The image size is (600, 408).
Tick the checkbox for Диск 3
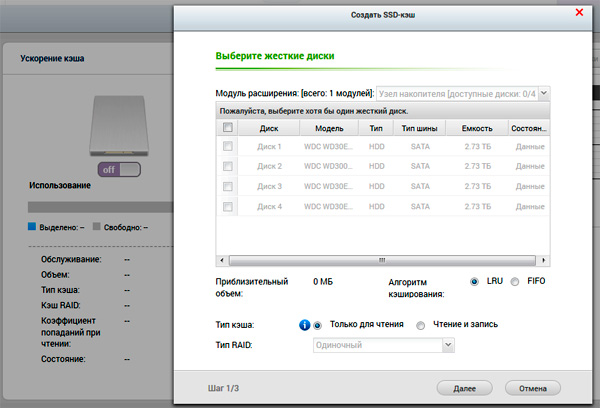tap(228, 187)
